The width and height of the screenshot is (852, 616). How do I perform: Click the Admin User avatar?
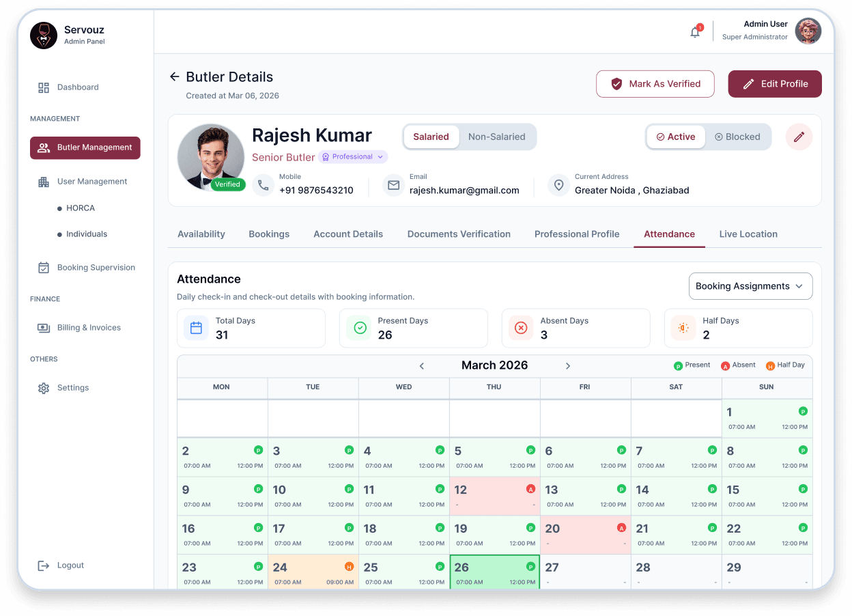pyautogui.click(x=808, y=31)
